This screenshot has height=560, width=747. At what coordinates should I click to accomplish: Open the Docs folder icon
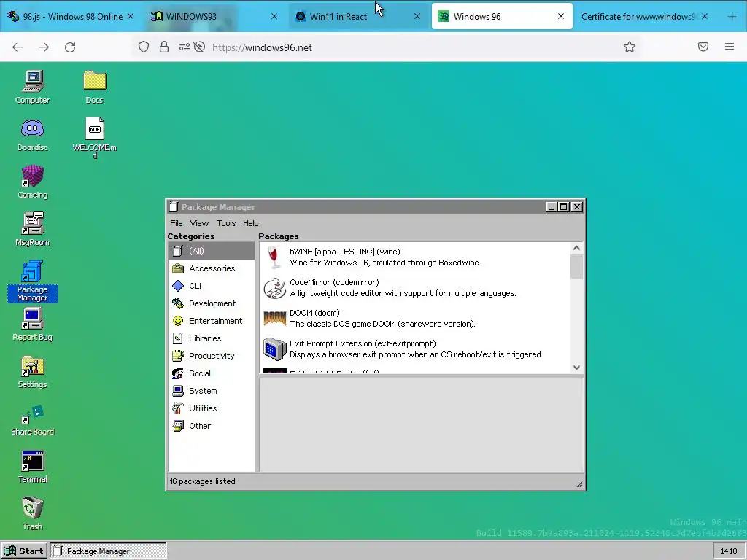pyautogui.click(x=94, y=87)
